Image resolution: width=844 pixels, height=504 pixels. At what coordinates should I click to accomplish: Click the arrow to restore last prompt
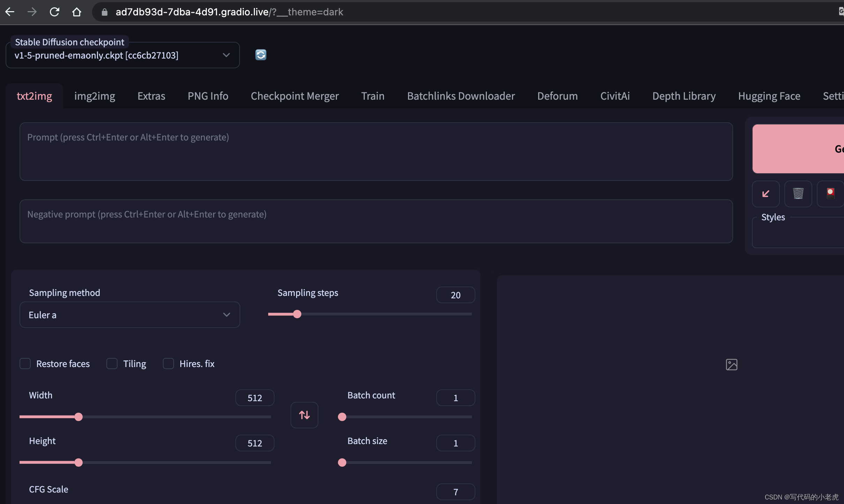pyautogui.click(x=765, y=194)
